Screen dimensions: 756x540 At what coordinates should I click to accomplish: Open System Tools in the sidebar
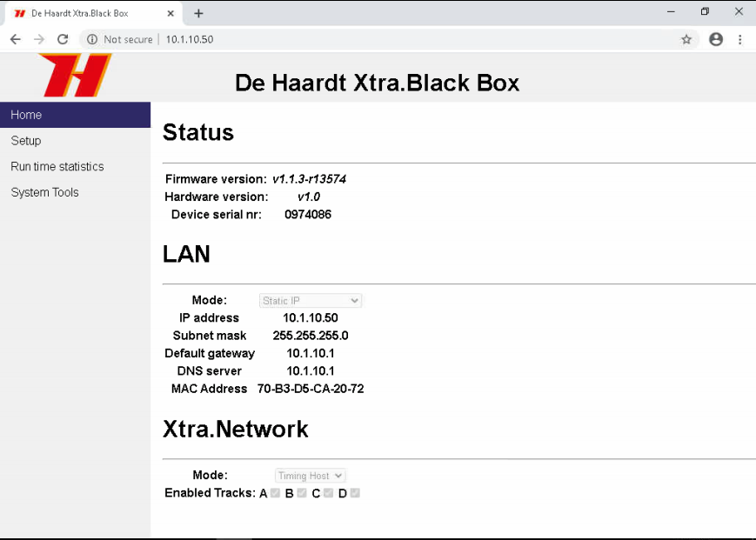75,192
